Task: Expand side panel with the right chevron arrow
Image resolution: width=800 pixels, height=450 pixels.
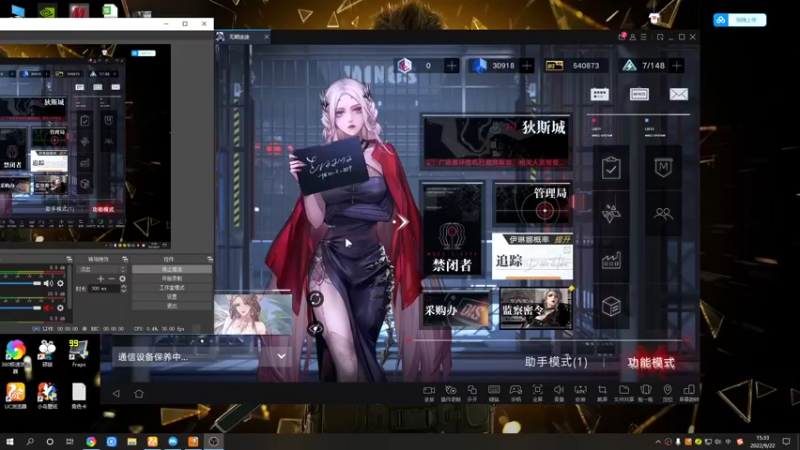Action: [x=403, y=221]
